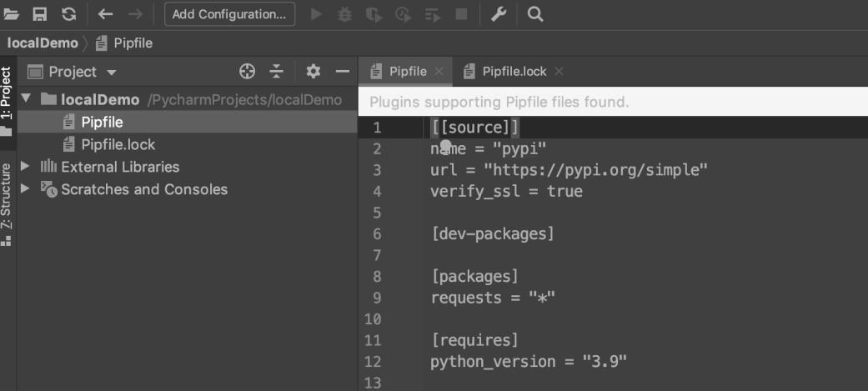Click the Concurrency diagram run icon
This screenshot has height=391, width=868.
[433, 14]
